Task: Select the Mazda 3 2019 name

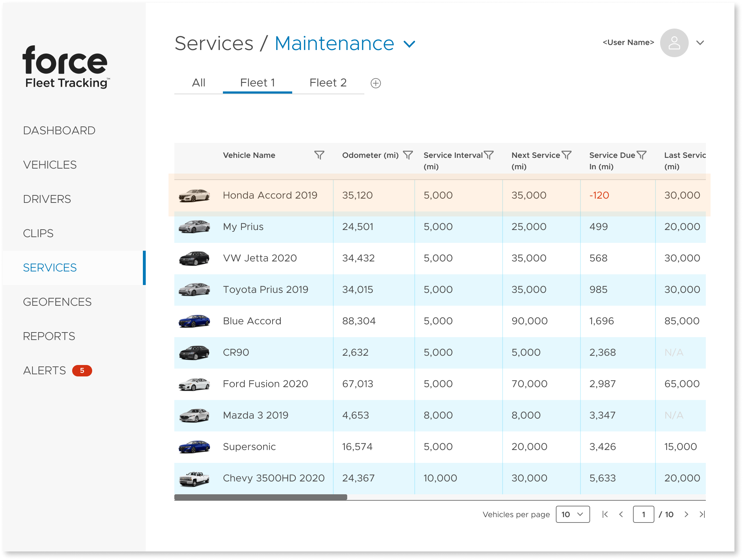Action: [256, 415]
